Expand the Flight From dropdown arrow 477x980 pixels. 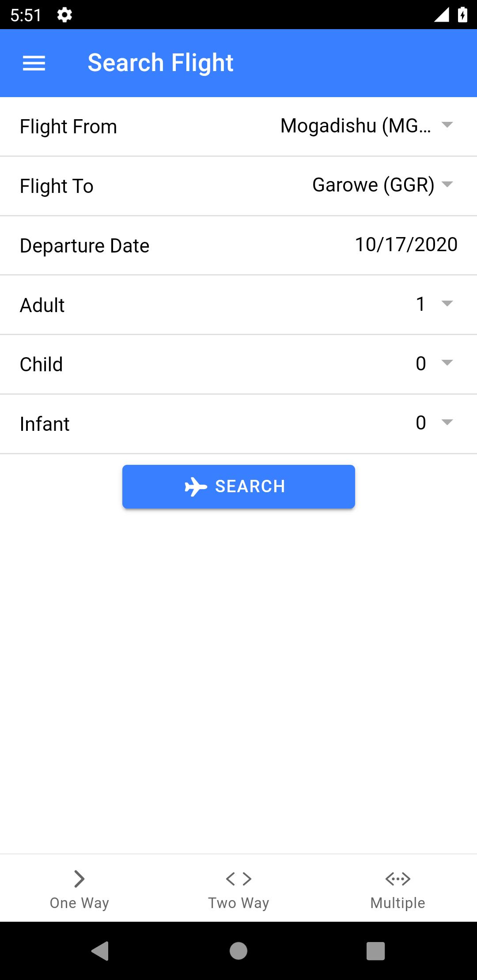(447, 125)
